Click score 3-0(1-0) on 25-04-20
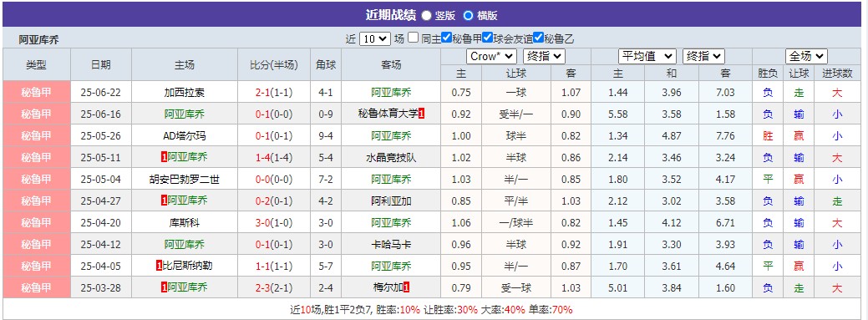868x320 pixels. point(274,222)
